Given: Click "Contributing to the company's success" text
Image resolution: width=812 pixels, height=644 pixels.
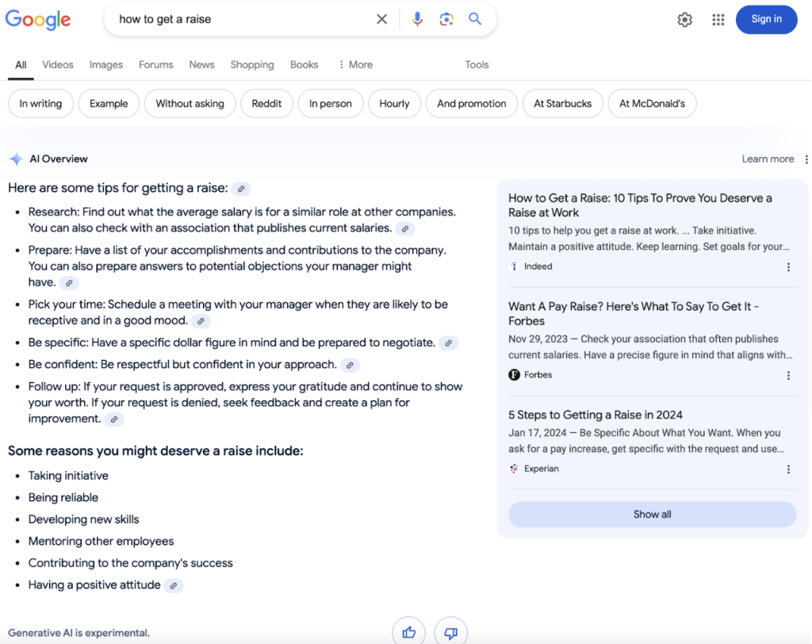Looking at the screenshot, I should click(x=131, y=562).
